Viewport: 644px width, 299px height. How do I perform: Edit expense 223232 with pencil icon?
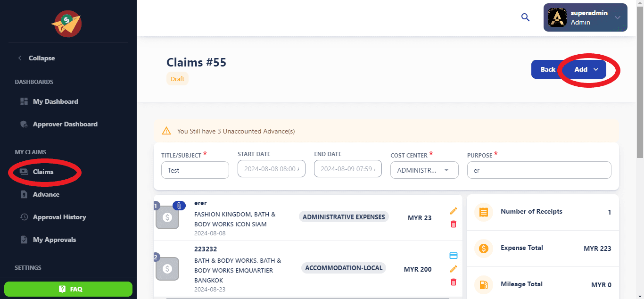454,269
